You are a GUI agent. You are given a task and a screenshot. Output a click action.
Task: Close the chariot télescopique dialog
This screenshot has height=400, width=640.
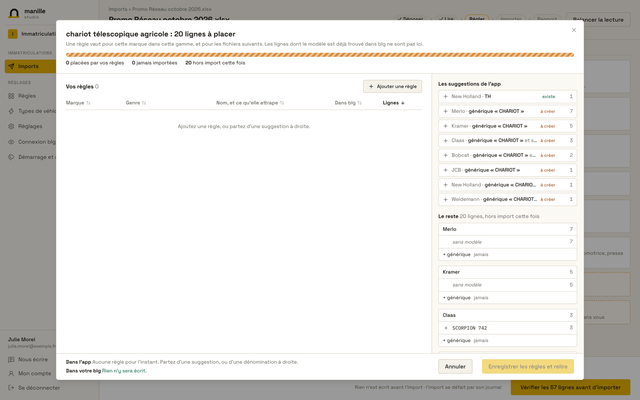pyautogui.click(x=574, y=30)
